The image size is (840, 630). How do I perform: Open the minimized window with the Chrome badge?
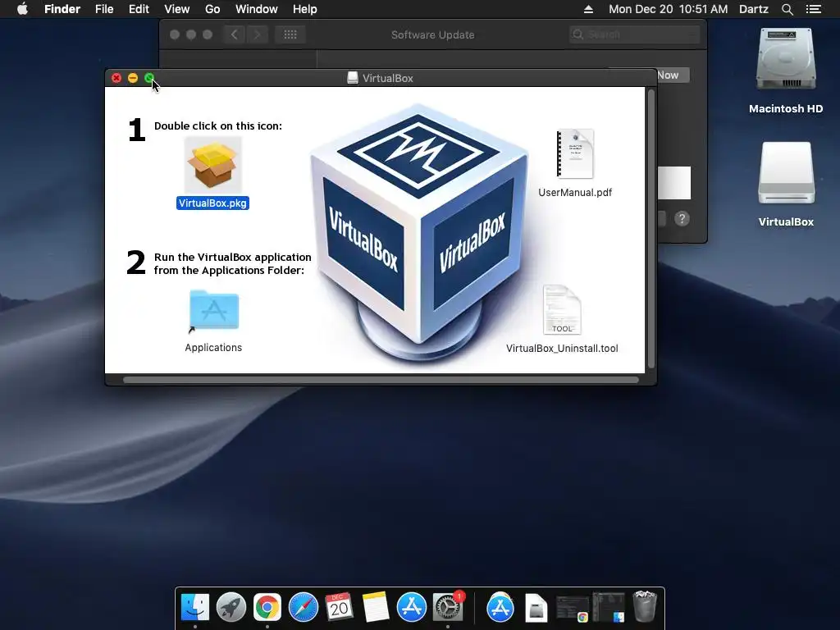[572, 609]
